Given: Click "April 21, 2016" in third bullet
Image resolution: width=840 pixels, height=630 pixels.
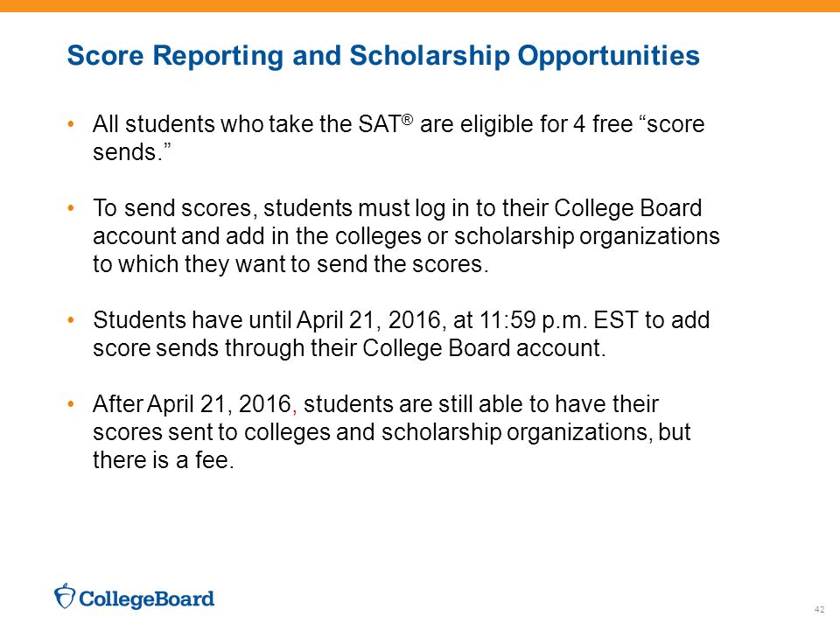Looking at the screenshot, I should (368, 320).
